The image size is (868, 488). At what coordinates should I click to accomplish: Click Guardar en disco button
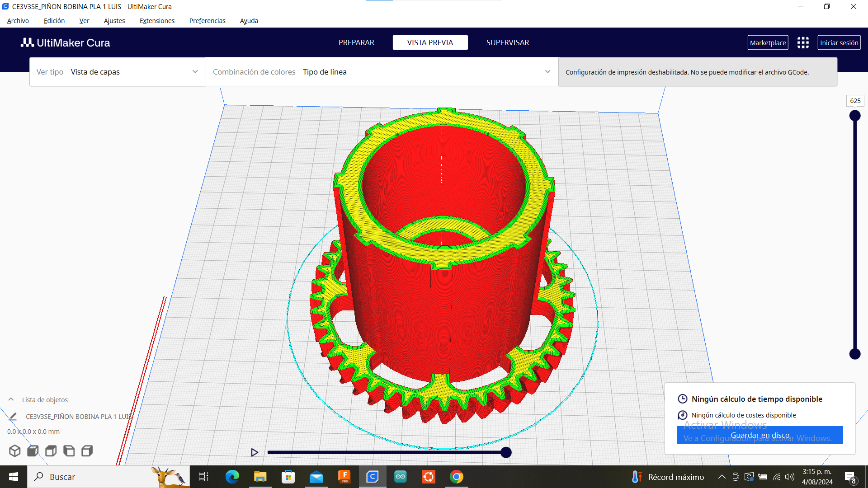760,435
